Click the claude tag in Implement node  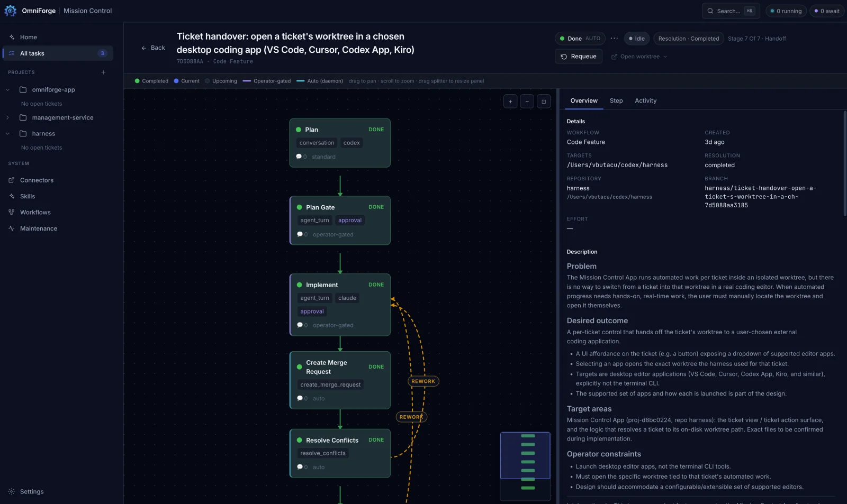[x=347, y=298]
